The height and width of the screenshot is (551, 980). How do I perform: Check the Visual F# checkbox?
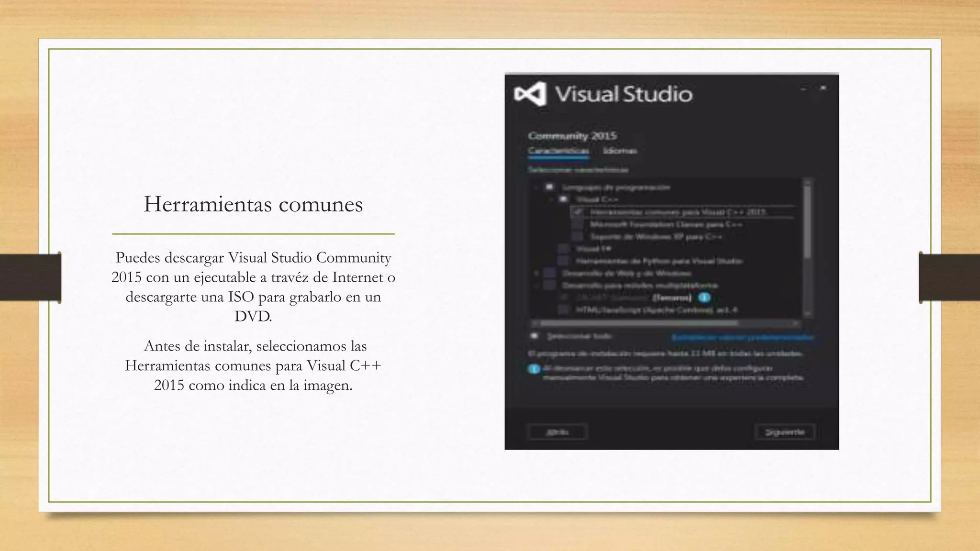point(564,249)
